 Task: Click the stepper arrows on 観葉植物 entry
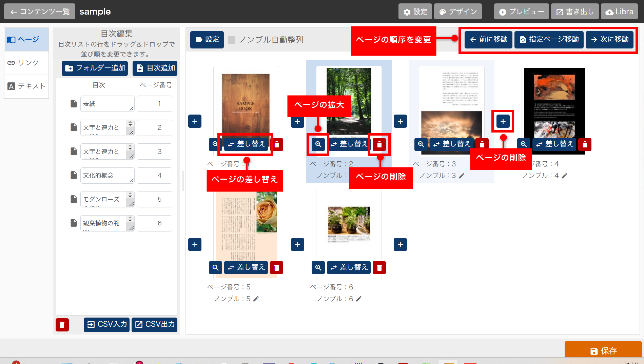coord(130,219)
